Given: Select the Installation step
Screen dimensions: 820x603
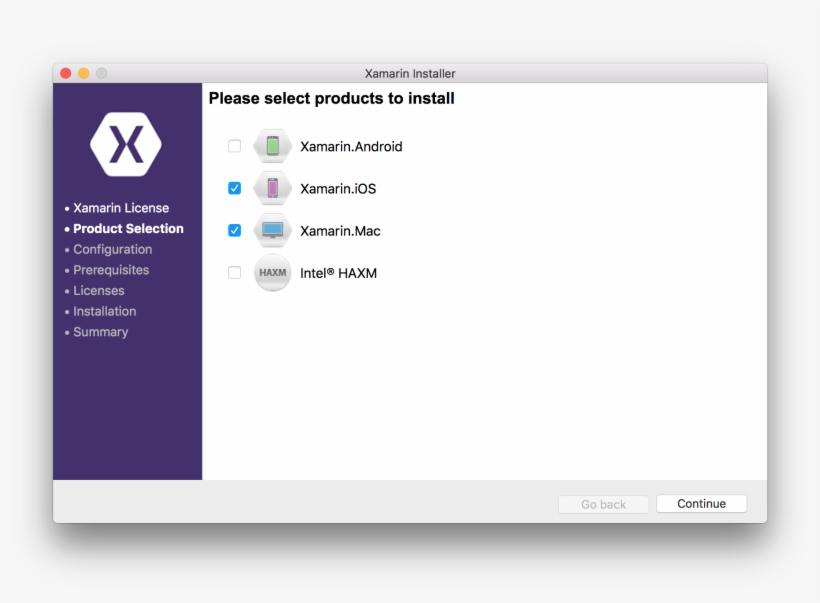Looking at the screenshot, I should pyautogui.click(x=105, y=311).
